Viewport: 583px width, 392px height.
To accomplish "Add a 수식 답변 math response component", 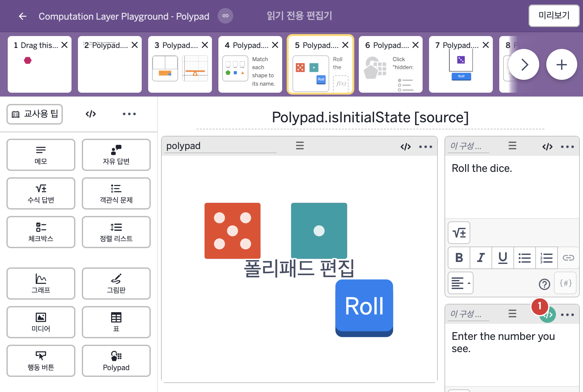I will coord(41,193).
